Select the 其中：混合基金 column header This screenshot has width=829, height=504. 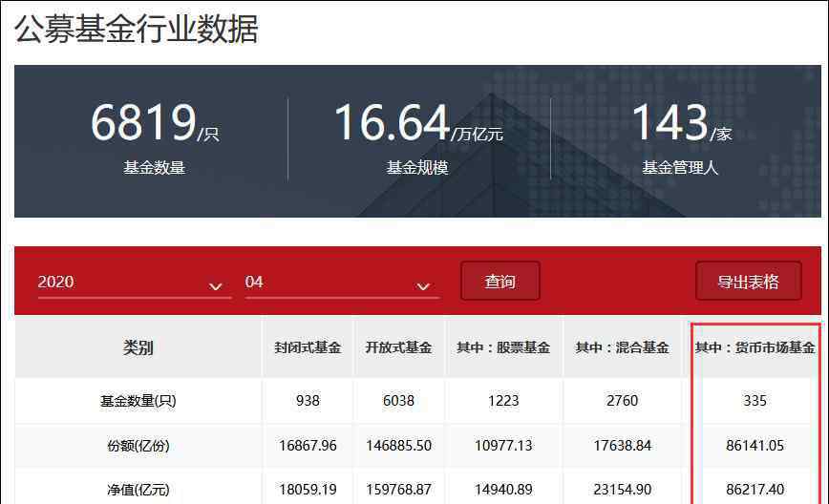tap(623, 347)
